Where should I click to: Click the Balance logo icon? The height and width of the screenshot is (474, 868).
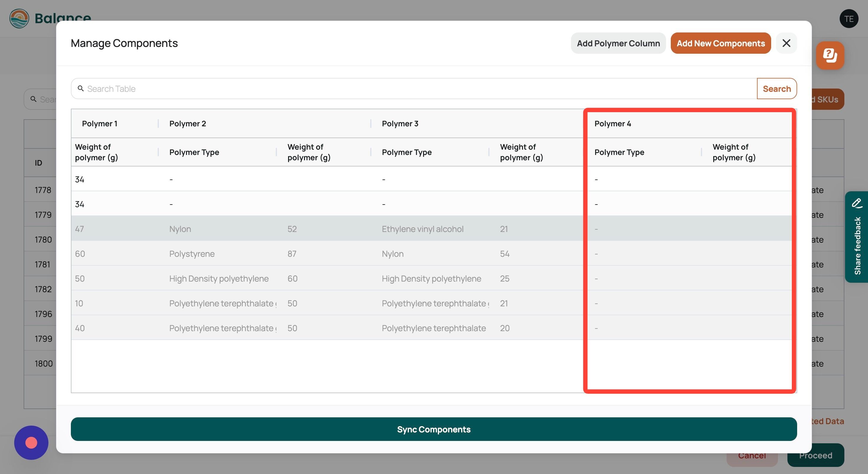pyautogui.click(x=19, y=19)
